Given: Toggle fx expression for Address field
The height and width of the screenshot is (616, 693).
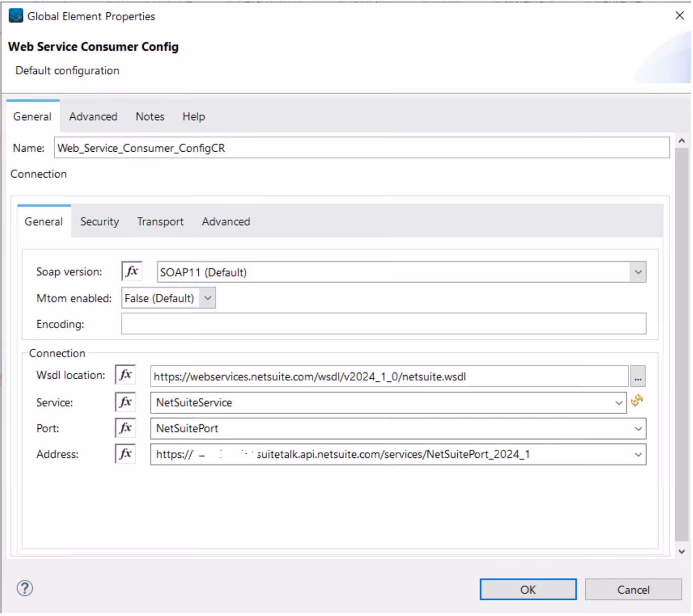Looking at the screenshot, I should 125,454.
